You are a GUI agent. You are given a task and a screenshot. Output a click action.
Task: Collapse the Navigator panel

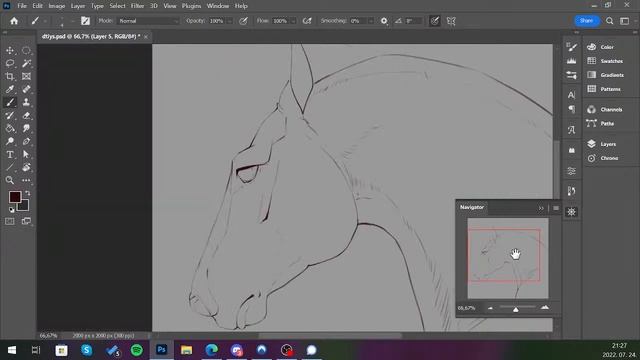click(541, 208)
